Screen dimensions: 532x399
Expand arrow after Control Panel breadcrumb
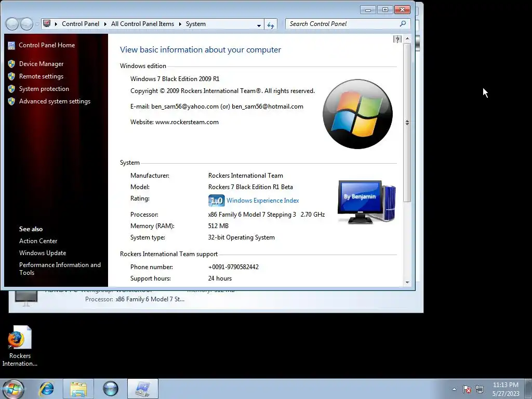tap(105, 24)
